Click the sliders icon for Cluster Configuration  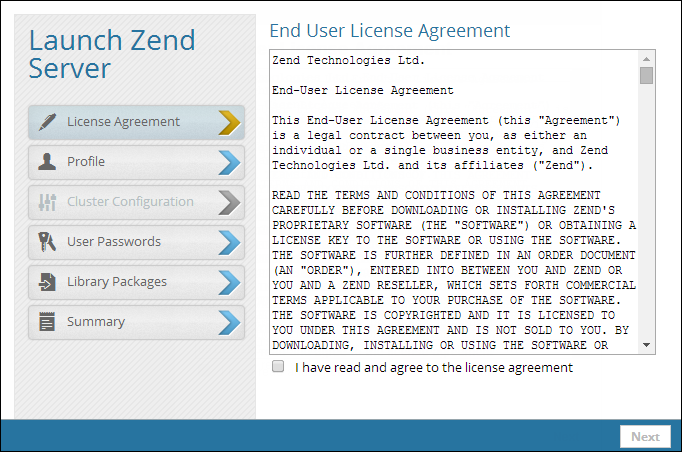click(47, 202)
